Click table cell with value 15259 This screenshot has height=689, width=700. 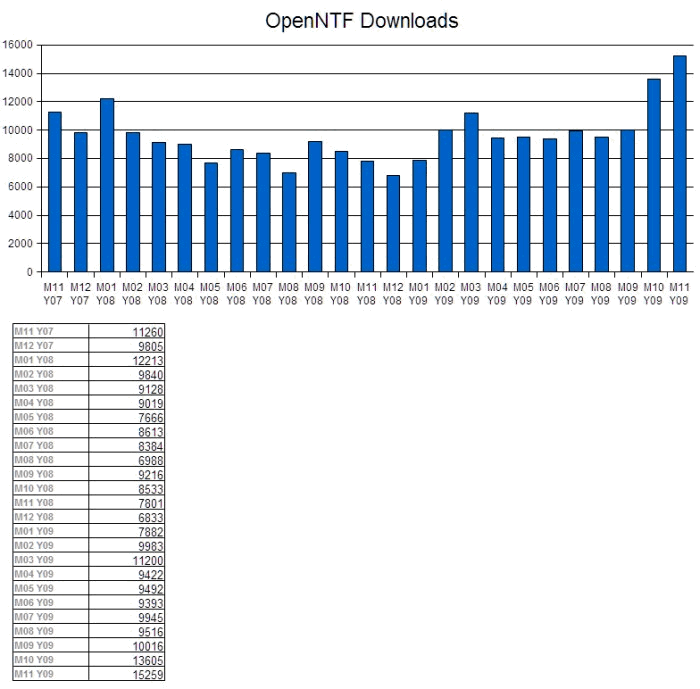click(126, 674)
